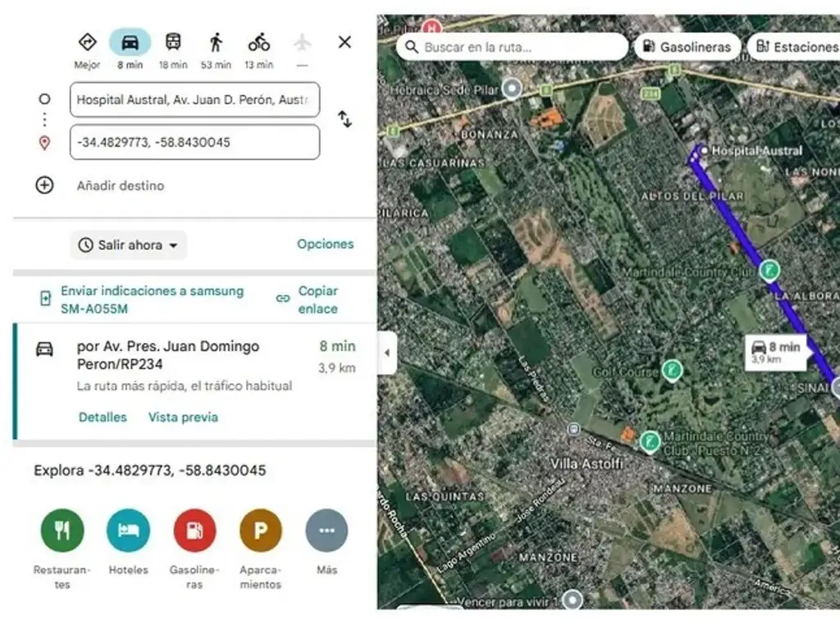Pick the best route mode icon
This screenshot has width=840, height=630.
point(87,43)
